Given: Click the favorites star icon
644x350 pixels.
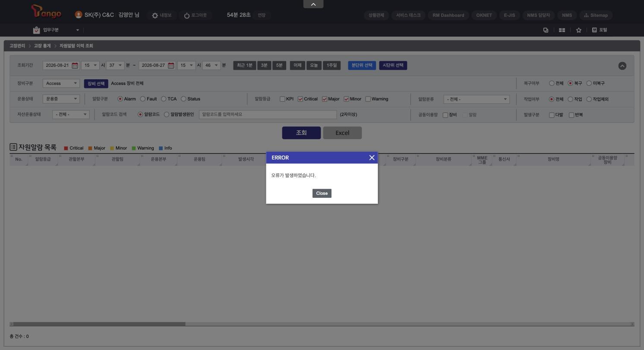Looking at the screenshot, I should coord(579,30).
